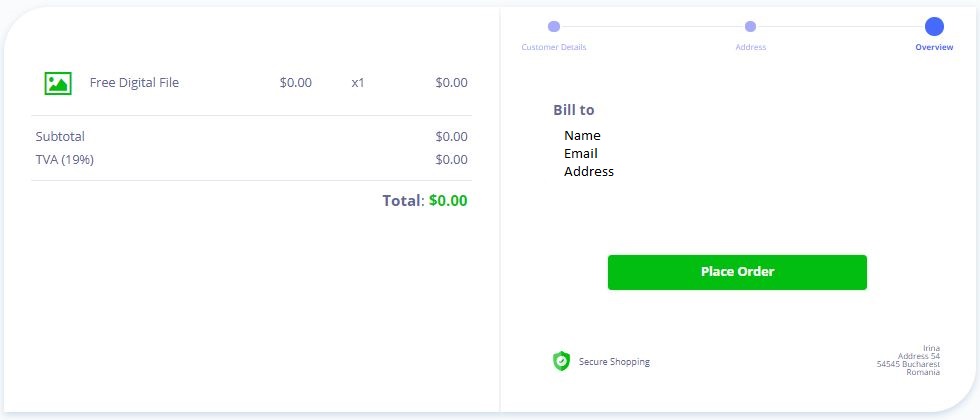
Task: Click the Bill to heading
Action: coord(574,110)
